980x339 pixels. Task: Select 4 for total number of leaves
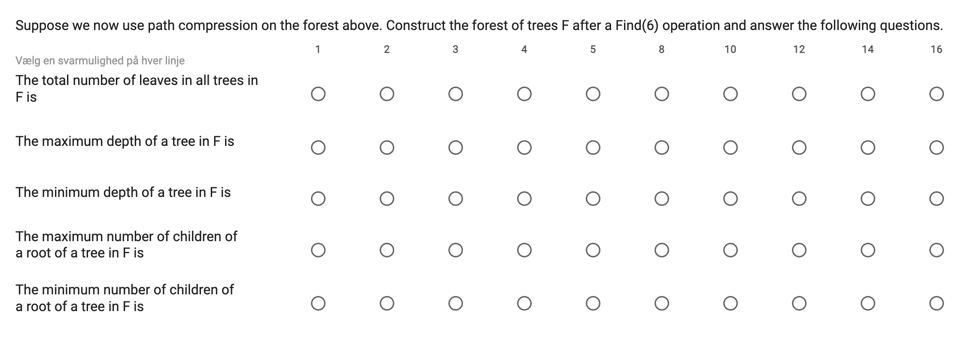pos(524,94)
